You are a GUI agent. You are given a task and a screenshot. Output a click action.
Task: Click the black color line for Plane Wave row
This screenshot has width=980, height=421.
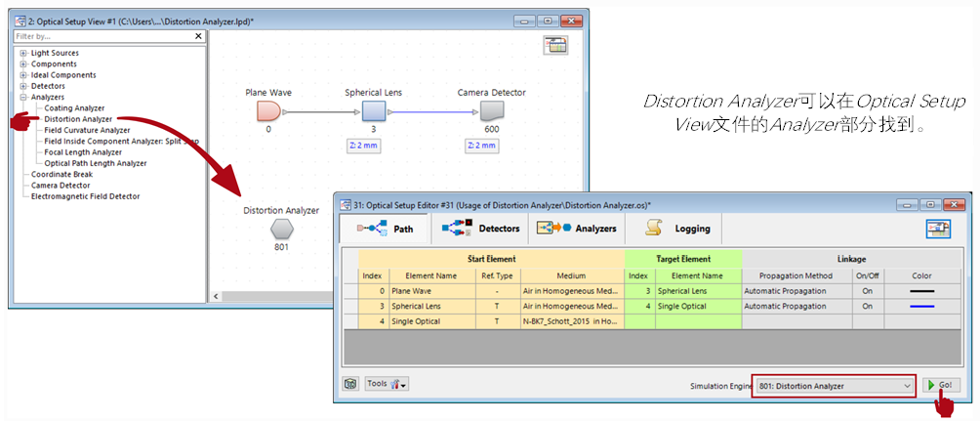[x=921, y=291]
